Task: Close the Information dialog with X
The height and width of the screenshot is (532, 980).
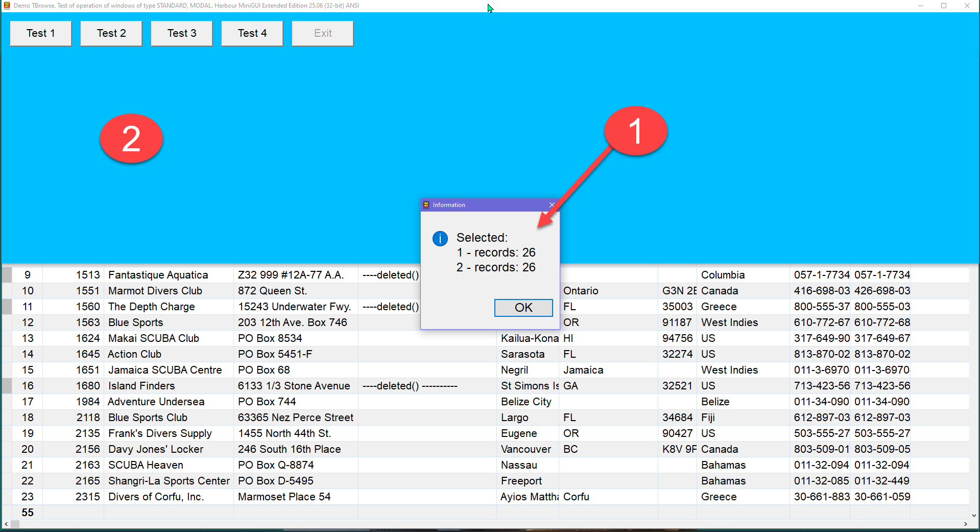Action: (552, 205)
